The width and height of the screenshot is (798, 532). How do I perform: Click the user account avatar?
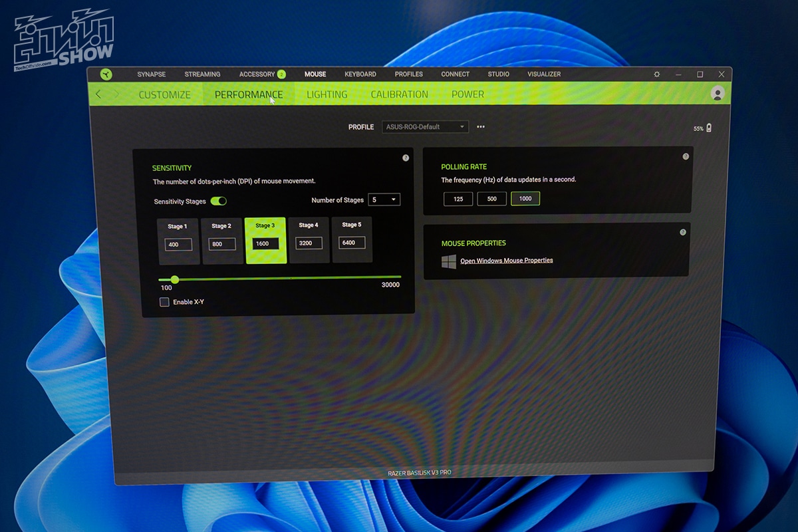(717, 93)
